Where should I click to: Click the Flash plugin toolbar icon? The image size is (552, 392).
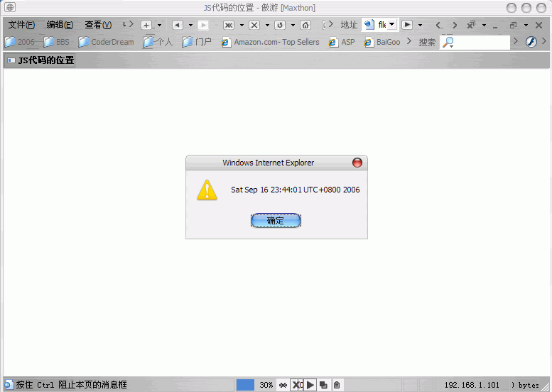click(531, 42)
